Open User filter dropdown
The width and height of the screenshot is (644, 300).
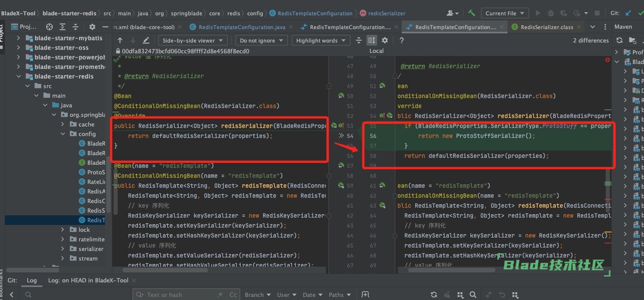coord(287,295)
